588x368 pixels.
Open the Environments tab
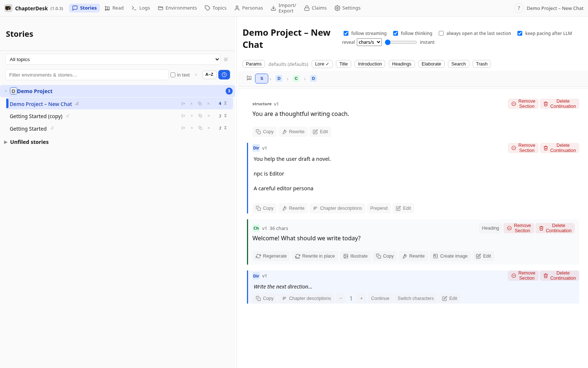178,8
